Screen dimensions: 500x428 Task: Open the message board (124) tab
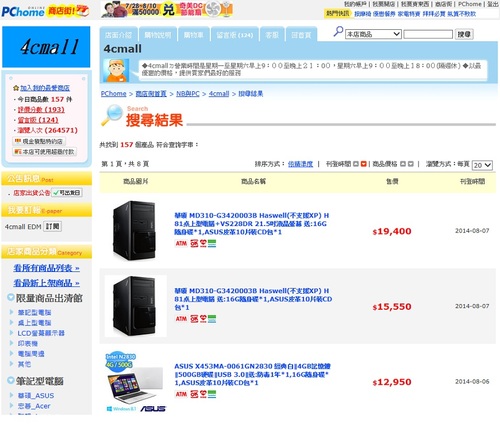pyautogui.click(x=235, y=35)
